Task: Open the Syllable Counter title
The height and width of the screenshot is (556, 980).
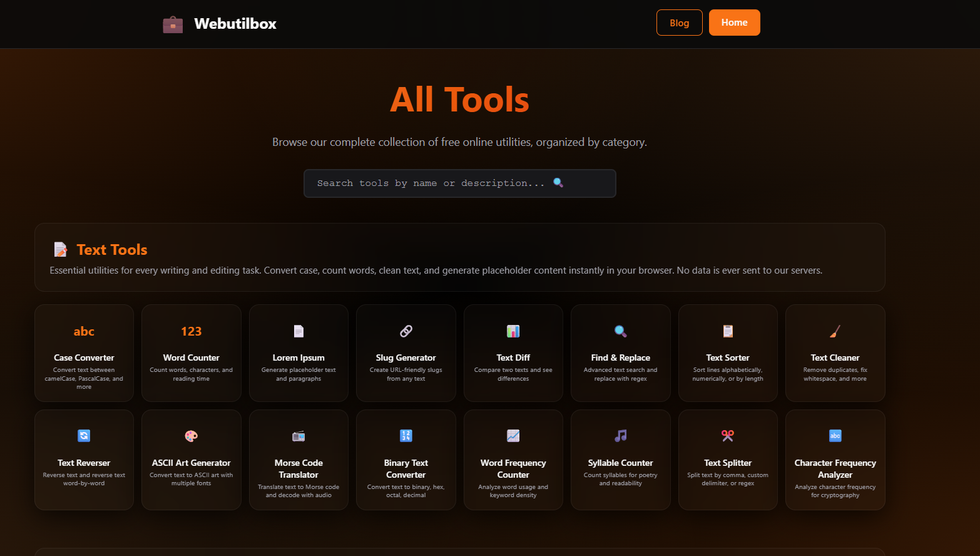Action: pyautogui.click(x=621, y=463)
